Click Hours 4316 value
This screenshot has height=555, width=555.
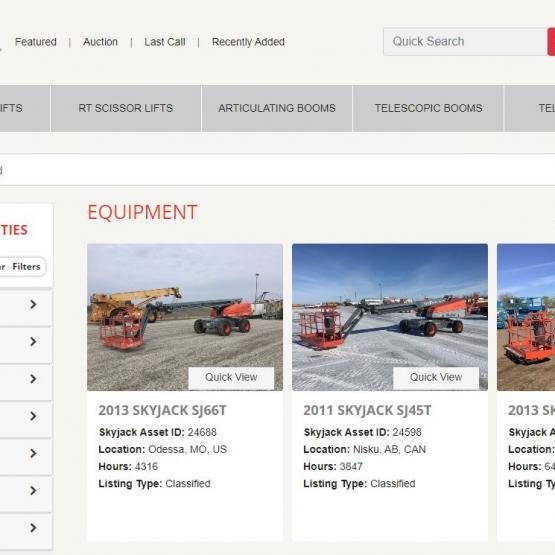pos(146,467)
